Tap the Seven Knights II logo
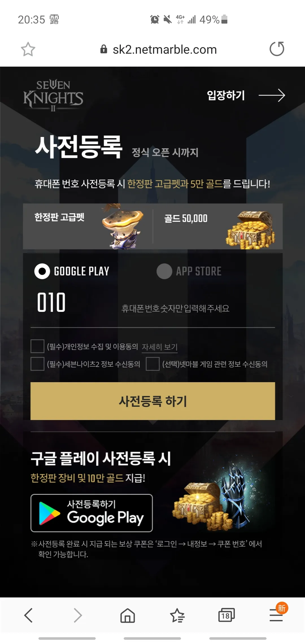 53,95
